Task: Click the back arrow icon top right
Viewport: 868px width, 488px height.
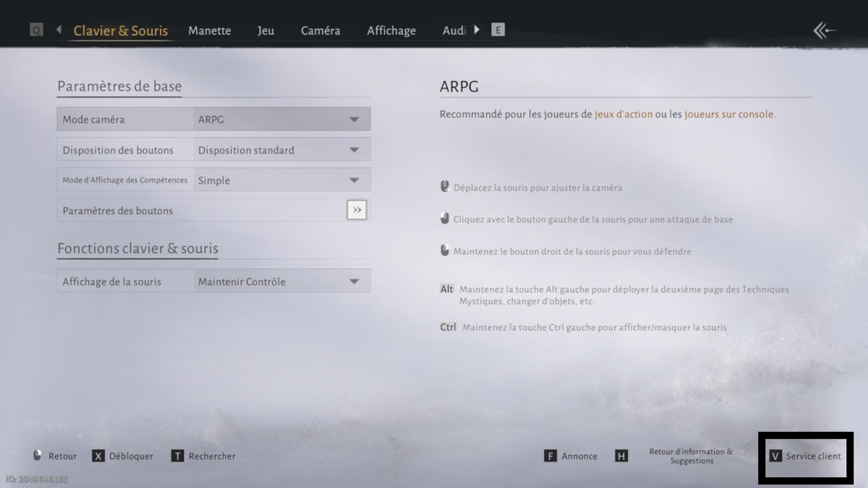Action: tap(824, 30)
